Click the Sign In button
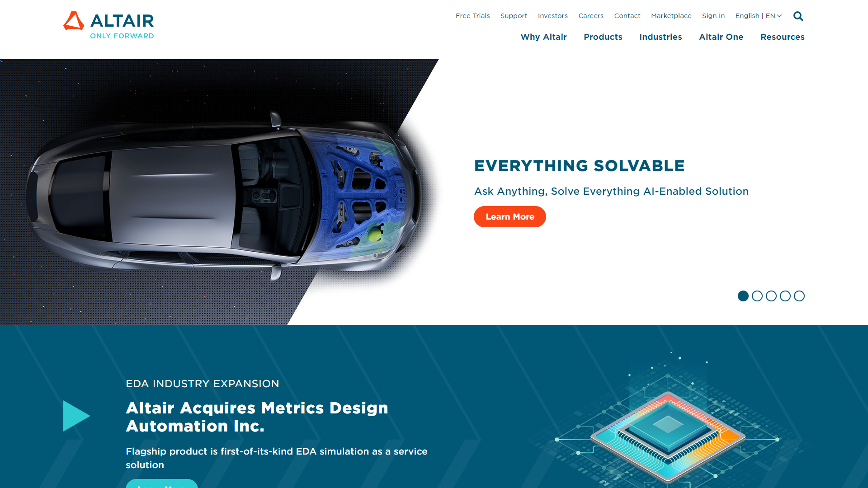The image size is (868, 488). tap(713, 15)
